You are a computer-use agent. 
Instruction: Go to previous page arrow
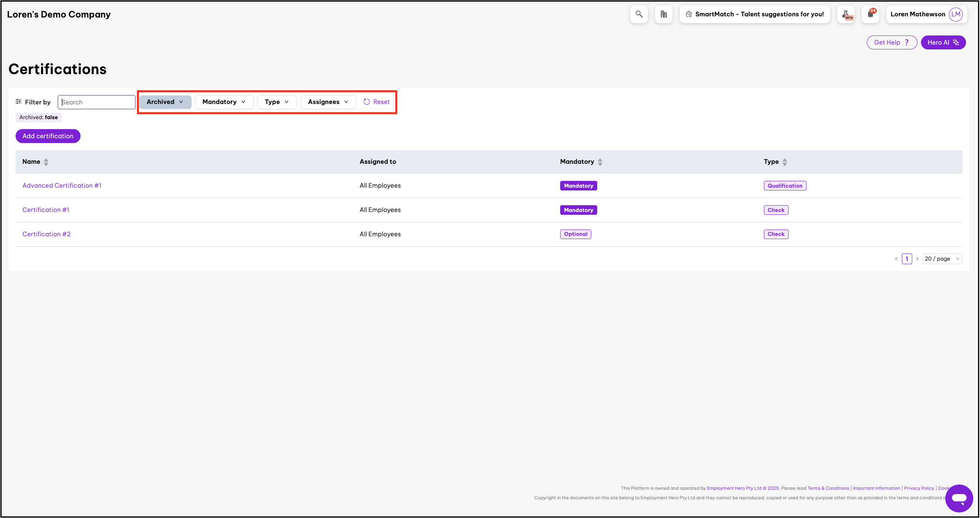pos(896,259)
